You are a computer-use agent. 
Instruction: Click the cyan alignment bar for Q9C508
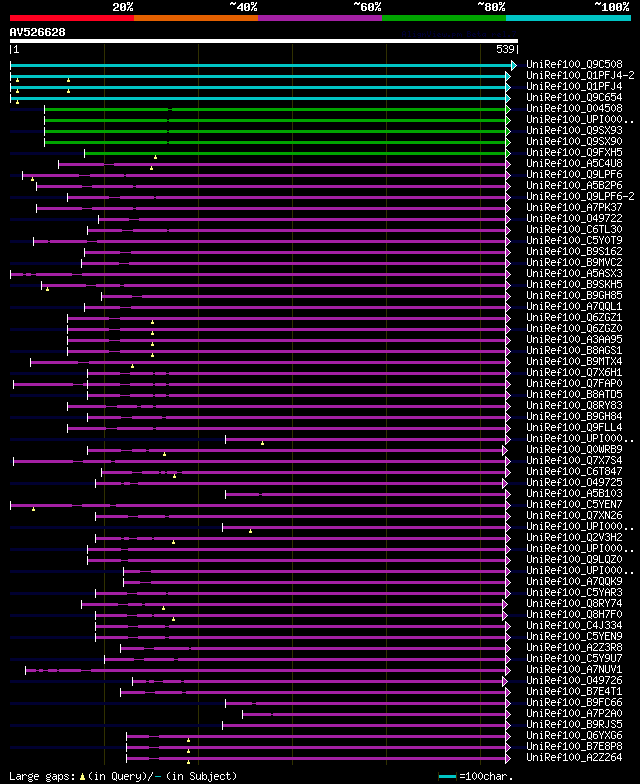(x=260, y=66)
